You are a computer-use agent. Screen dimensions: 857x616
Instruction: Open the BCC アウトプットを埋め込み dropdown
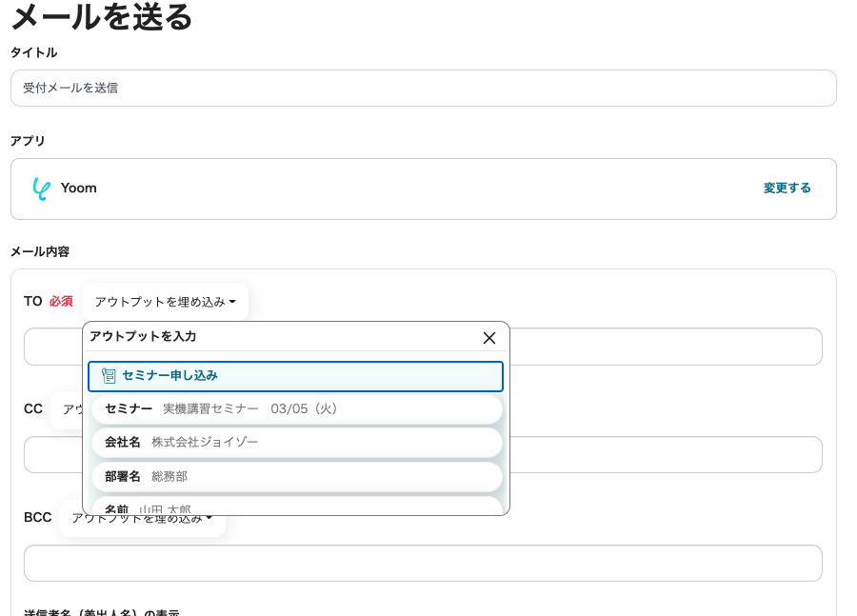142,518
